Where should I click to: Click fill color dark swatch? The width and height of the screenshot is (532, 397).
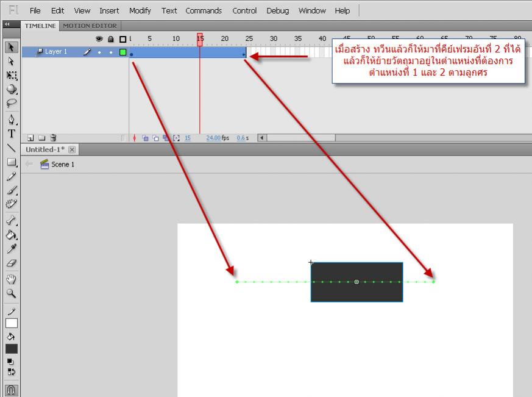pos(12,349)
